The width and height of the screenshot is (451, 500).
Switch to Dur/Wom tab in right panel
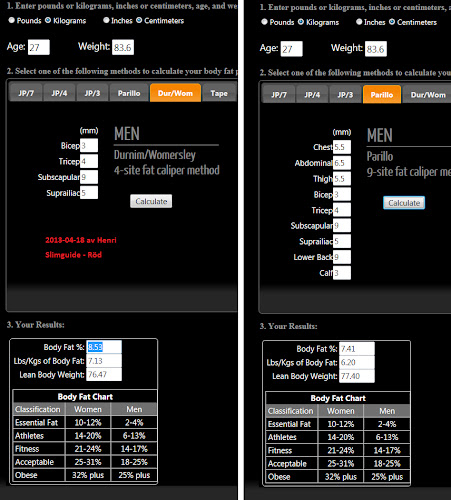click(x=428, y=95)
